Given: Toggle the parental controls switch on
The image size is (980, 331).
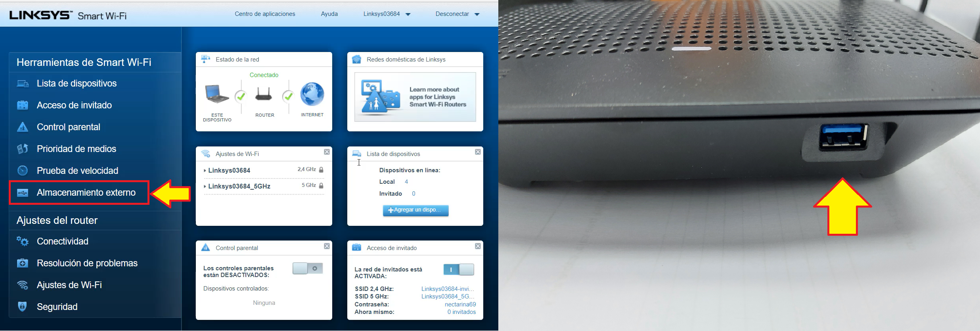Looking at the screenshot, I should [307, 268].
